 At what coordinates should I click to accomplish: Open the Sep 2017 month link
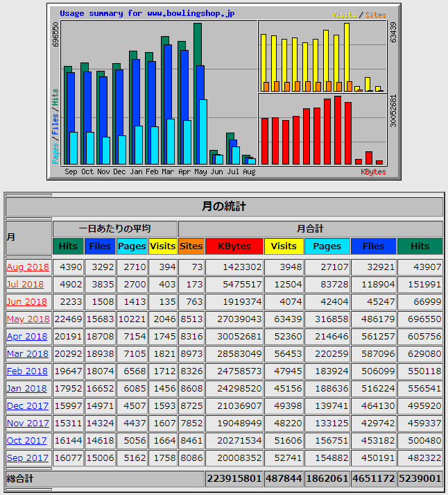28,458
